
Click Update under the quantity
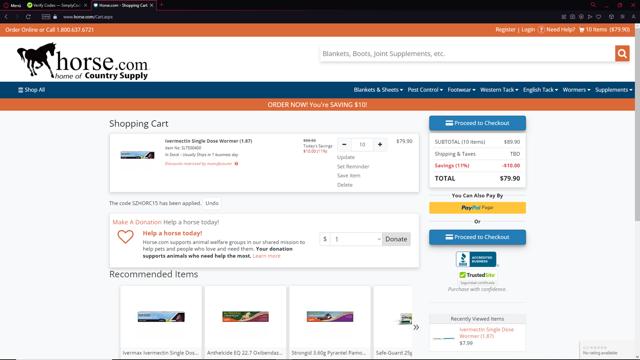point(346,157)
